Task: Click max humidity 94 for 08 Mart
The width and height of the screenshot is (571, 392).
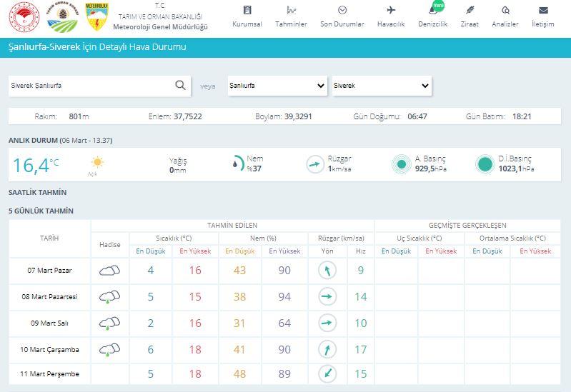Action: 284,297
